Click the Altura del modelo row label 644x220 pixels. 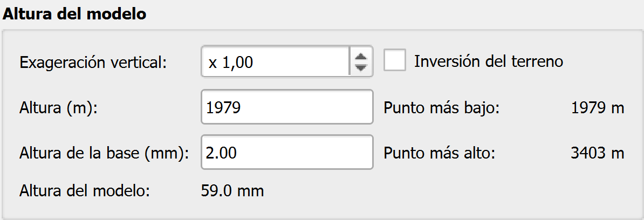pos(85,191)
